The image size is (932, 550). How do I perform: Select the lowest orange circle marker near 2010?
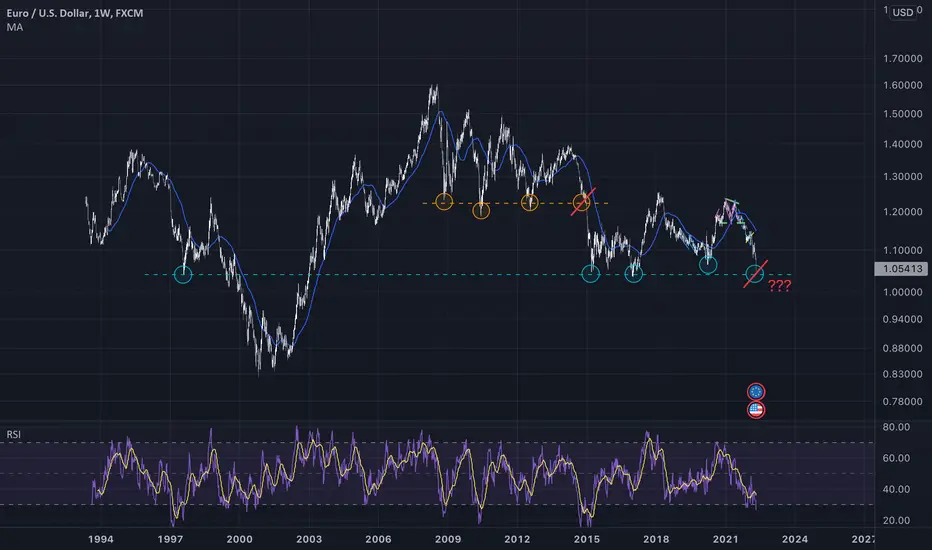[481, 210]
